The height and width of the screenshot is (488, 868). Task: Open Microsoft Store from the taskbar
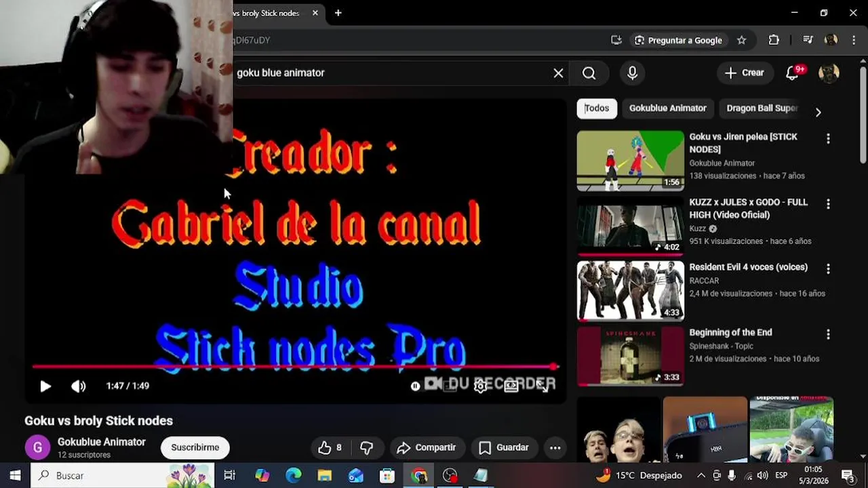click(387, 475)
